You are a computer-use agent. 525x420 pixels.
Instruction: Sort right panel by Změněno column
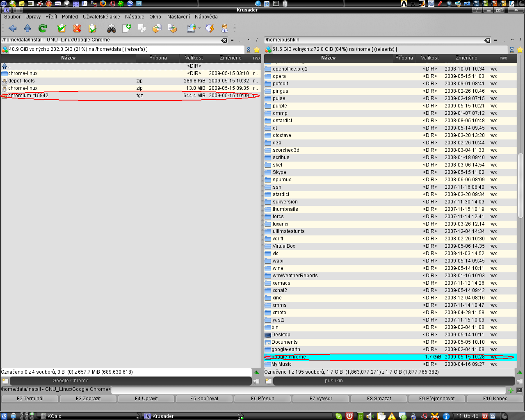(x=466, y=58)
